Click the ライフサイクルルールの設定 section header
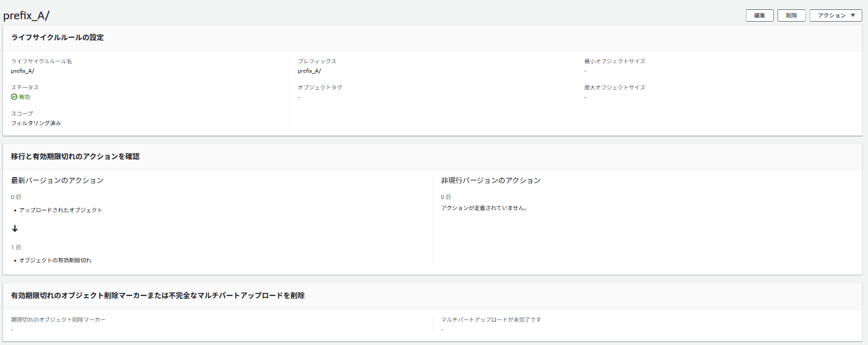This screenshot has width=868, height=345. (x=57, y=37)
